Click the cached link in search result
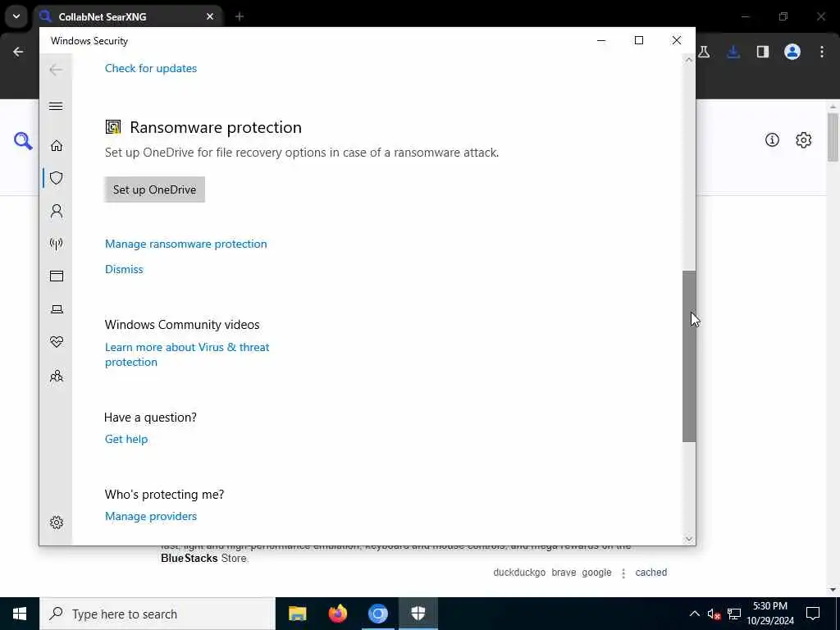This screenshot has width=840, height=630. [x=651, y=572]
